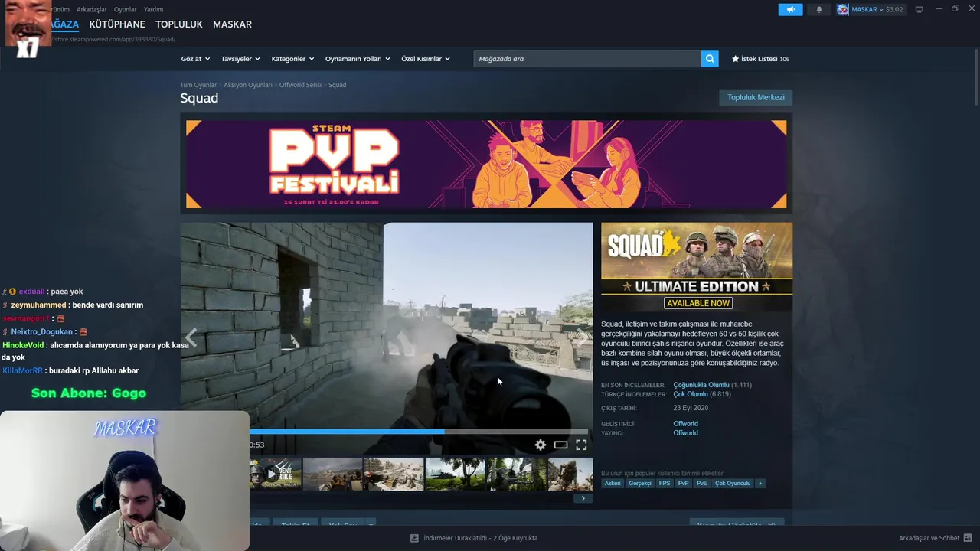Viewport: 980px width, 551px height.
Task: Expand the Göz at dropdown
Action: tap(195, 59)
